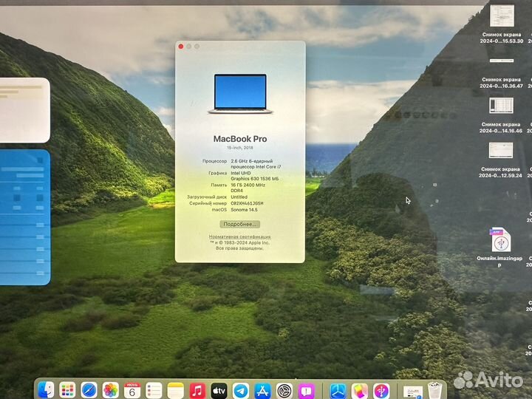Click the serial number value

(x=247, y=204)
